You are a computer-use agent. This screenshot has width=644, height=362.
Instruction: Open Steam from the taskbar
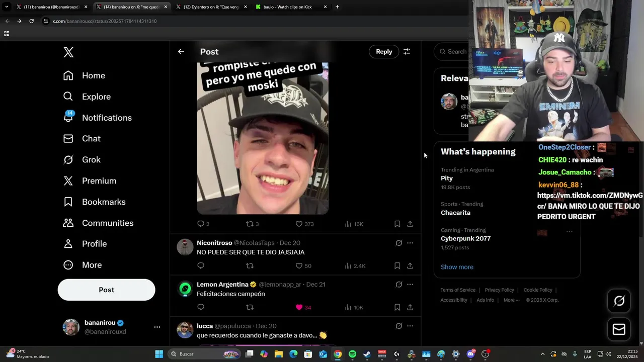click(x=367, y=354)
